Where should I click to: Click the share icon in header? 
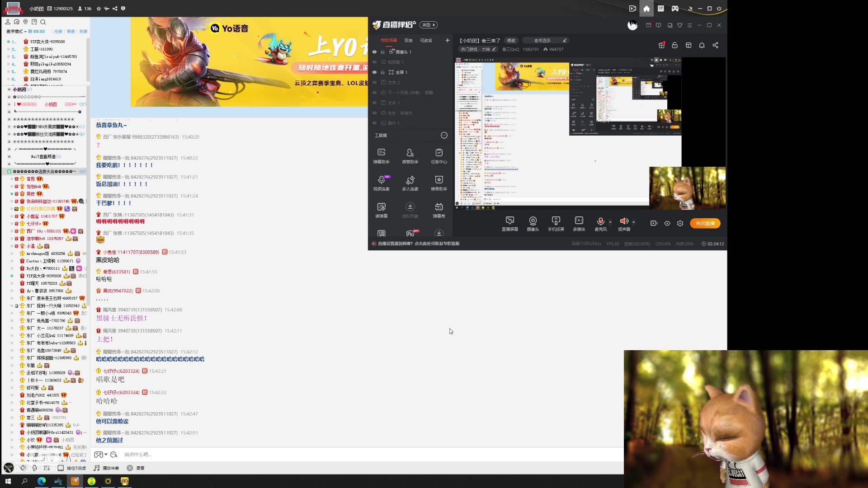(x=715, y=45)
